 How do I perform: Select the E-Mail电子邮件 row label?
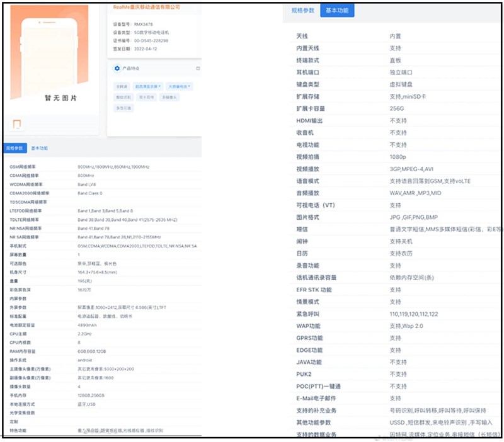316,399
